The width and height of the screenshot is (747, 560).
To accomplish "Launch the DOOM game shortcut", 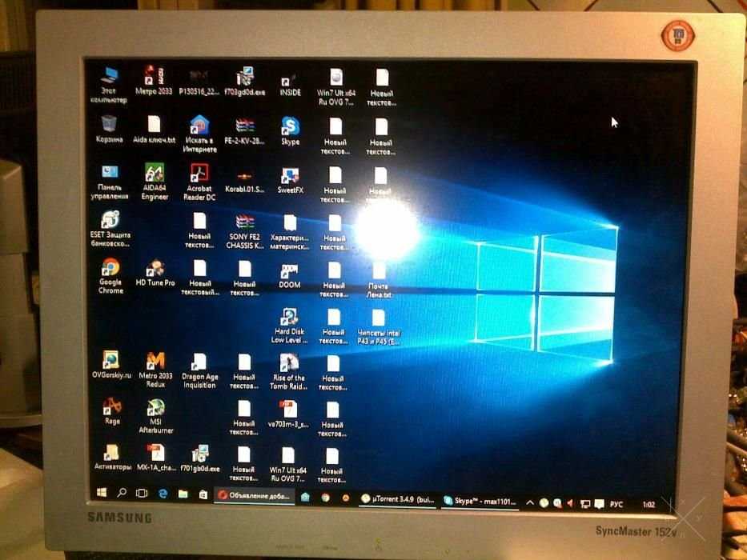I will [x=289, y=276].
